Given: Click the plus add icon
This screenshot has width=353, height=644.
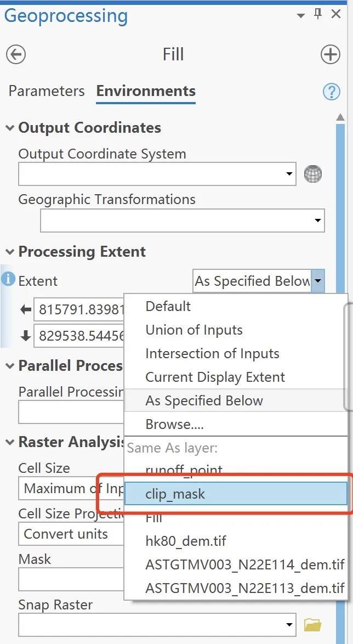Looking at the screenshot, I should pos(330,54).
